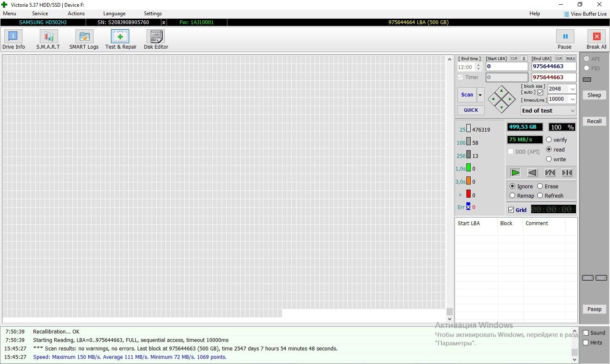This screenshot has height=364, width=610.
Task: Select the Ignore error action
Action: click(x=512, y=186)
